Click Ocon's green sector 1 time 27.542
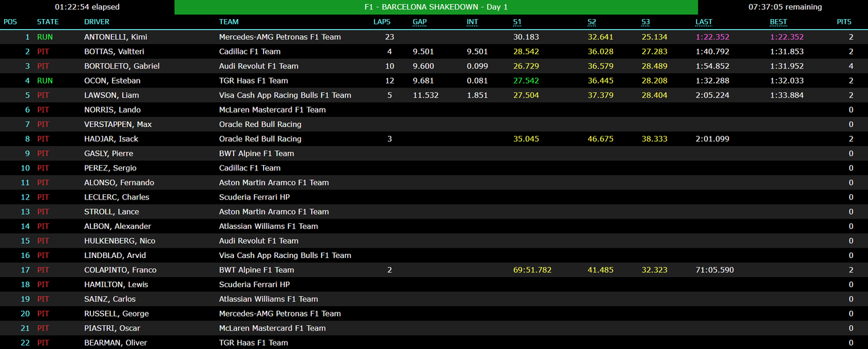868x349 pixels. point(526,81)
